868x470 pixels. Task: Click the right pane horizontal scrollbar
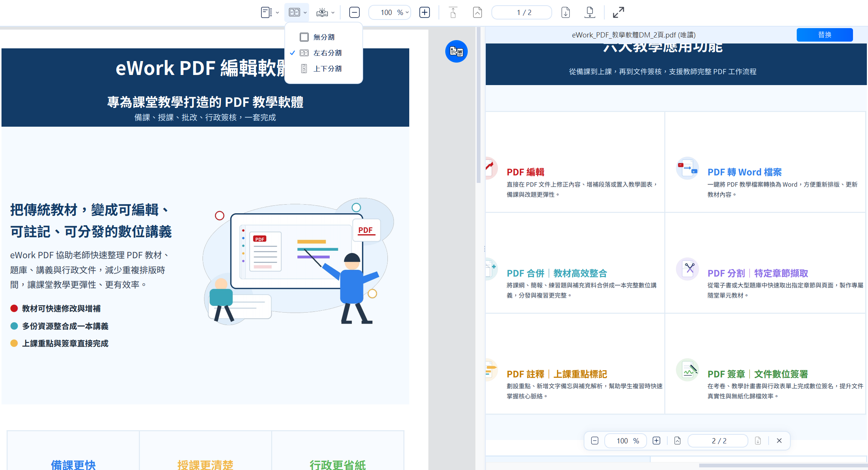click(783, 466)
